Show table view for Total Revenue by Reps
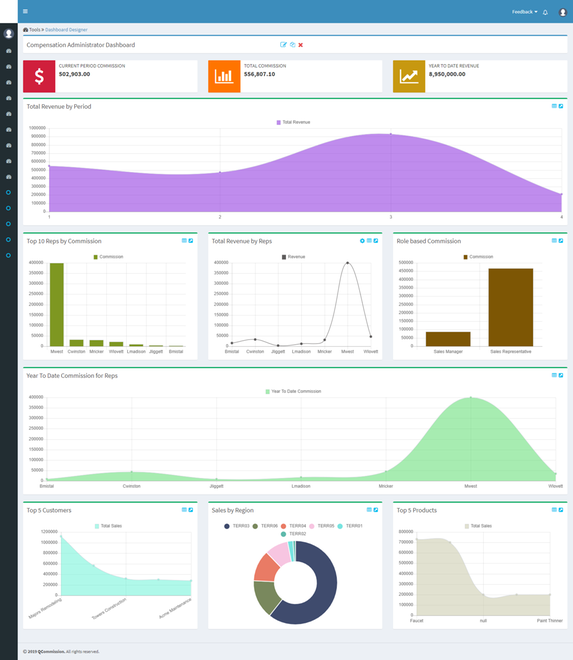The width and height of the screenshot is (573, 660). (x=369, y=241)
